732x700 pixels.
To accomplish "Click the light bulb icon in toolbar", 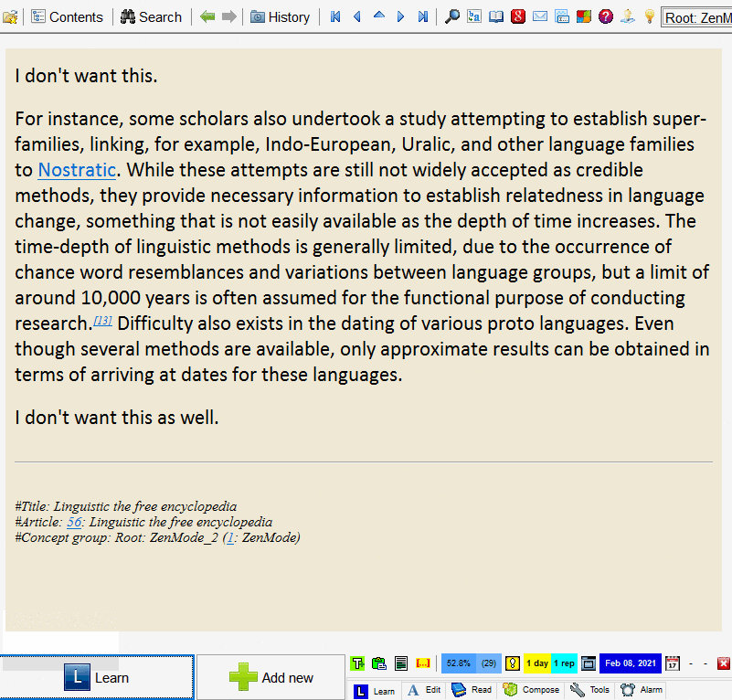I will [650, 16].
